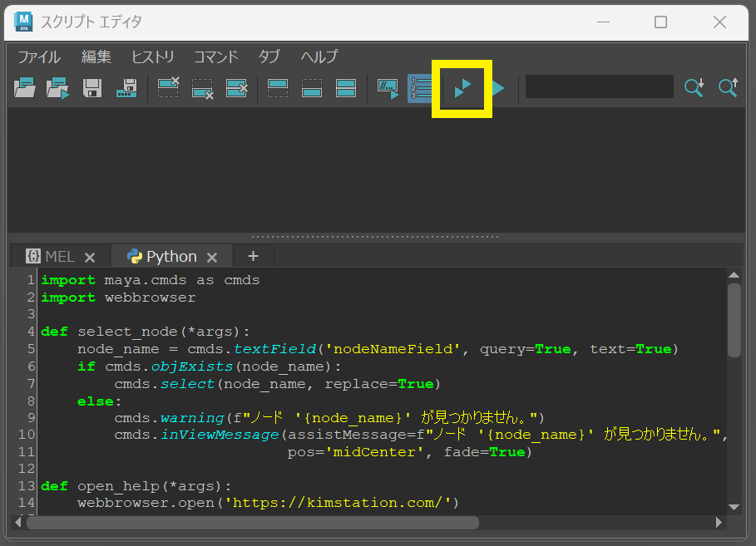Save the script to the shelf
The width and height of the screenshot is (756, 546).
(x=126, y=88)
